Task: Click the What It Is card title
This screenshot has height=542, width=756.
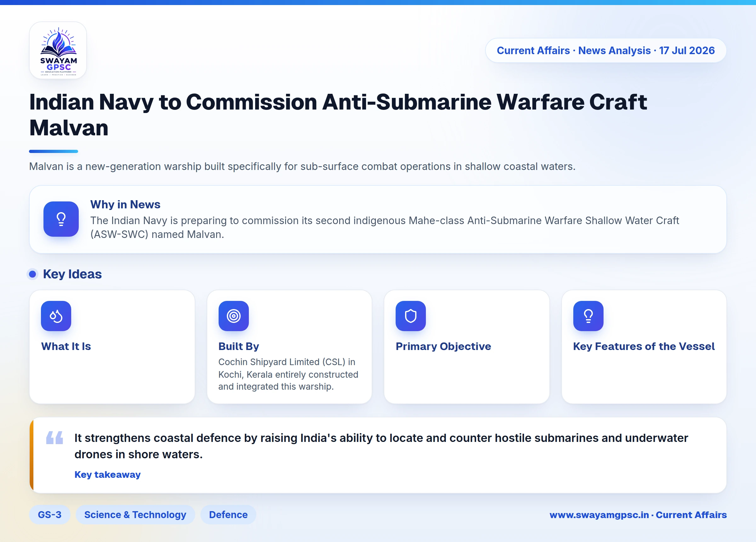Action: 66,347
